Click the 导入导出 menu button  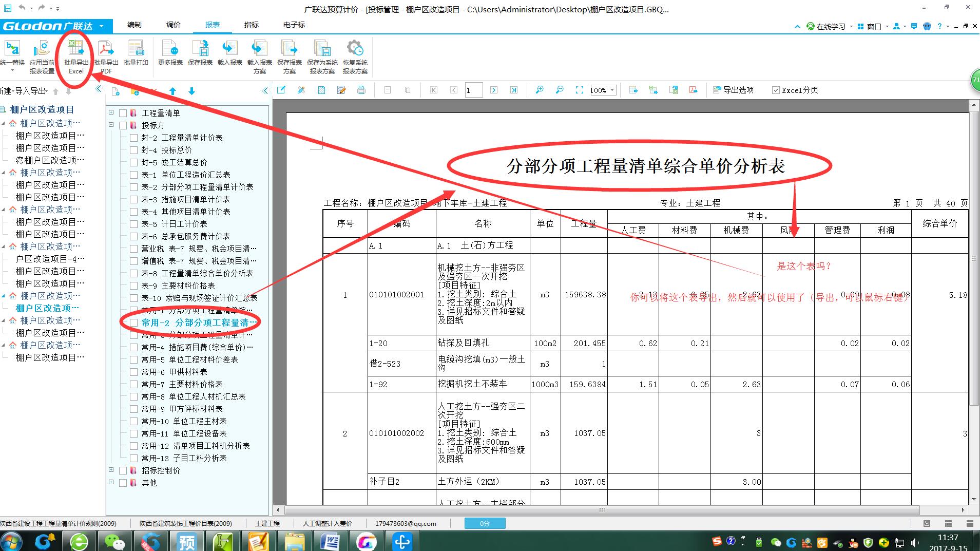[x=31, y=91]
